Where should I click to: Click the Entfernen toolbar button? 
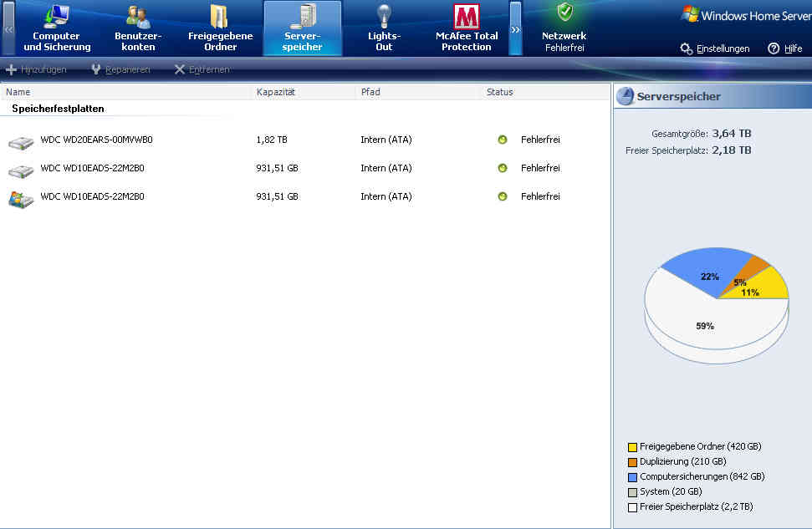pyautogui.click(x=202, y=69)
